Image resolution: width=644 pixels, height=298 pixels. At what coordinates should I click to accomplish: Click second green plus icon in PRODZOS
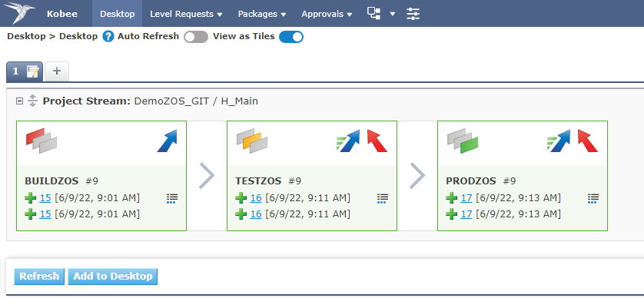pyautogui.click(x=452, y=214)
